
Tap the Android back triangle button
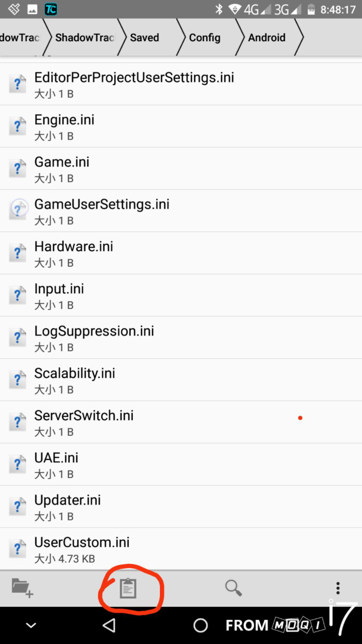click(x=109, y=625)
